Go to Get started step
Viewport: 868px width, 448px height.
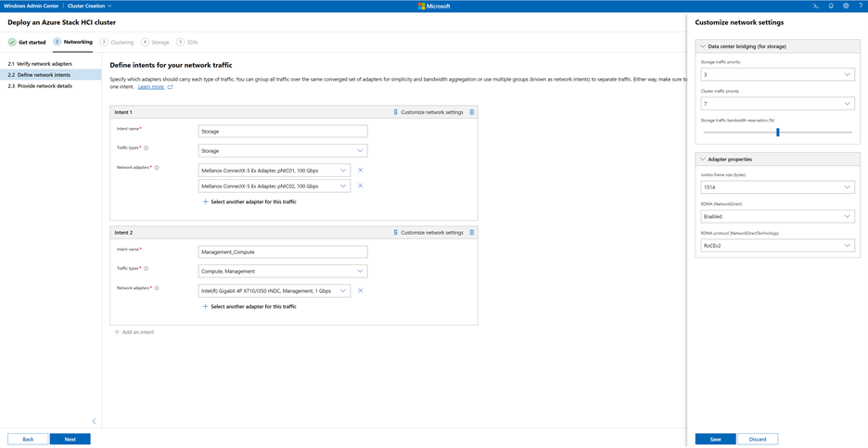(27, 42)
